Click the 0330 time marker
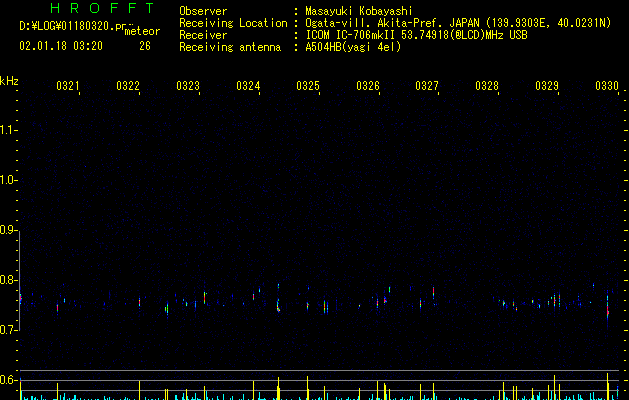Viewport: 629px width, 400px height. pyautogui.click(x=607, y=86)
